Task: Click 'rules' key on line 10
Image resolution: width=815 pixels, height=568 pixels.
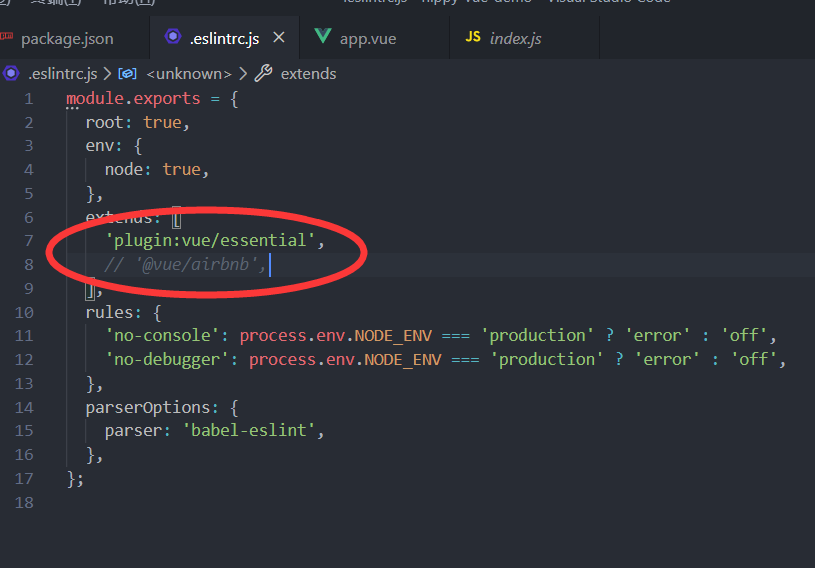Action: pyautogui.click(x=109, y=312)
